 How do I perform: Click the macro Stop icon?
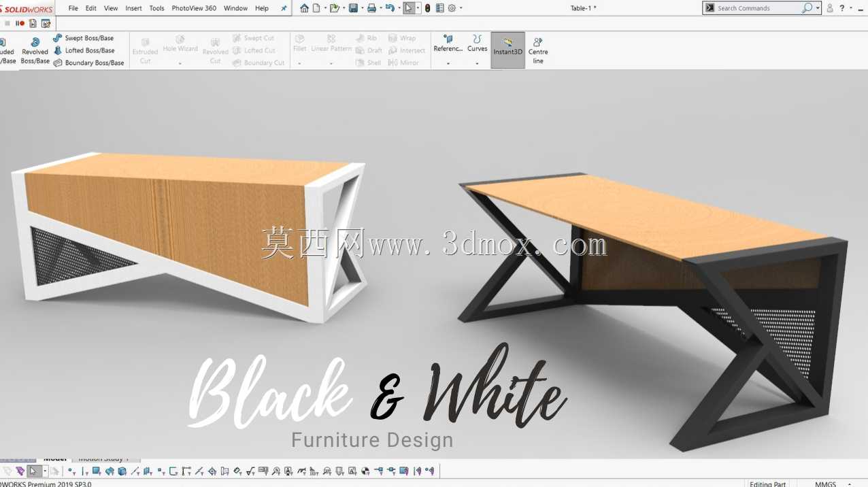click(7, 23)
